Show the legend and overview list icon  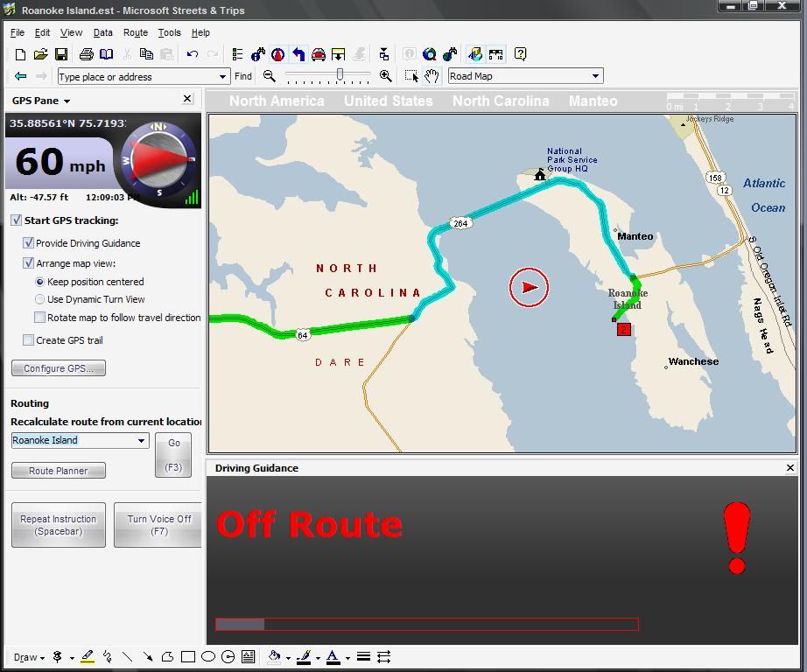(237, 54)
